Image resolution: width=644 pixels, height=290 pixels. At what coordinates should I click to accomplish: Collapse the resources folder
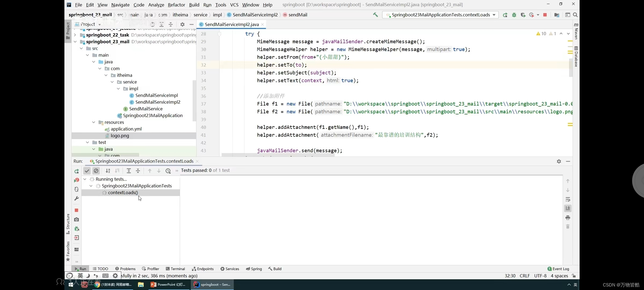(x=94, y=122)
